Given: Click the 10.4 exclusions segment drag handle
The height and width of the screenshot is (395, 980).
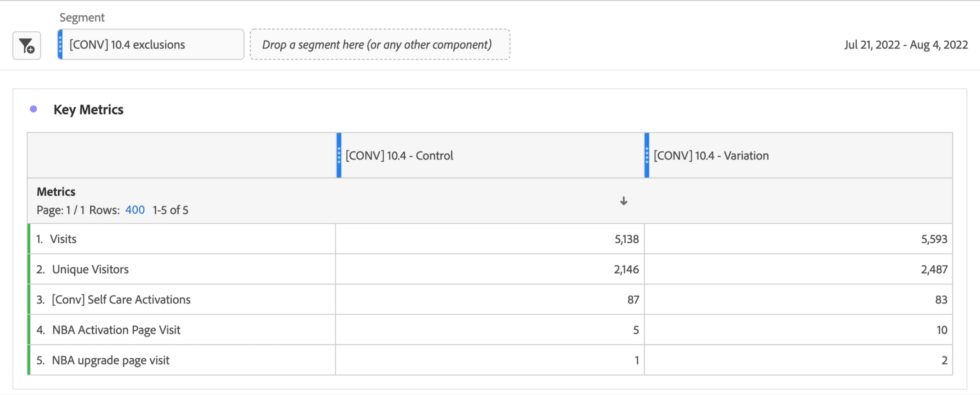Looking at the screenshot, I should 60,45.
